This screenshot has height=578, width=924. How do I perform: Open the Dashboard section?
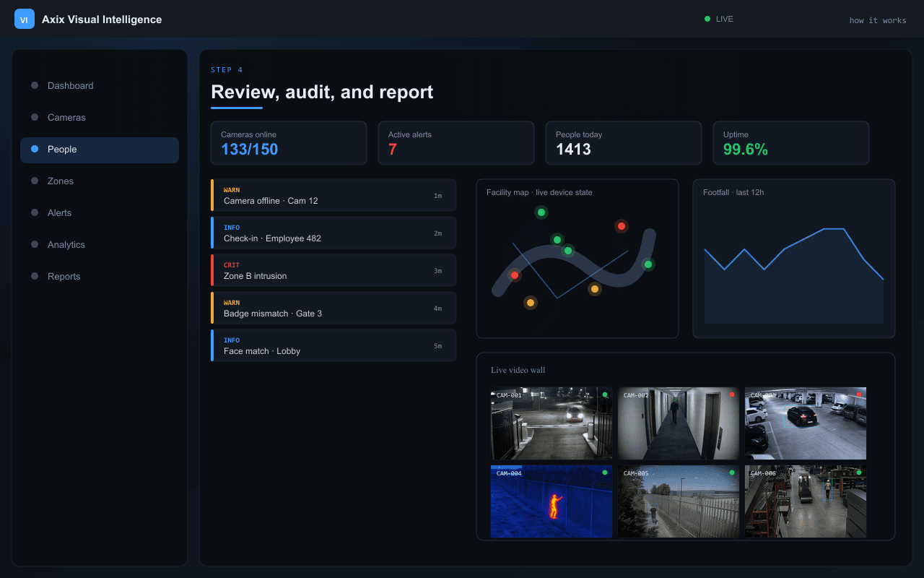100,85
